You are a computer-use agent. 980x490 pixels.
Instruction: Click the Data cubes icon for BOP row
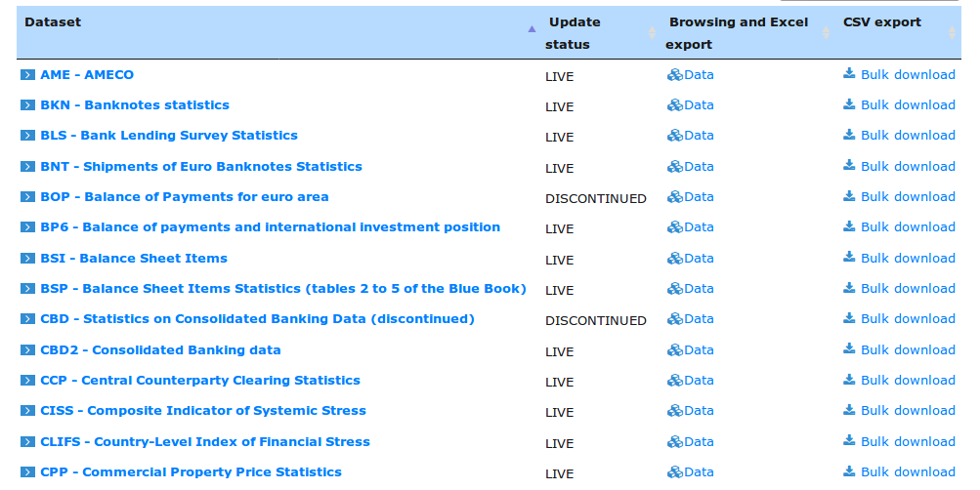pos(674,197)
